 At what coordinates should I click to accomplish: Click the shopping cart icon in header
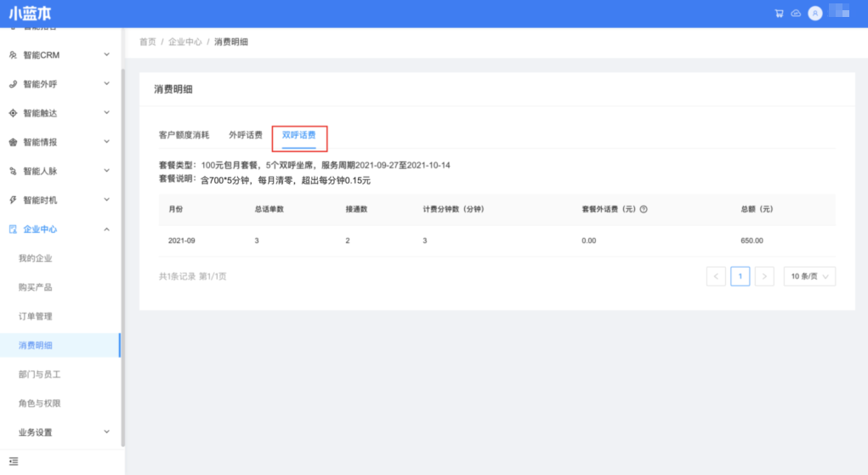[779, 14]
